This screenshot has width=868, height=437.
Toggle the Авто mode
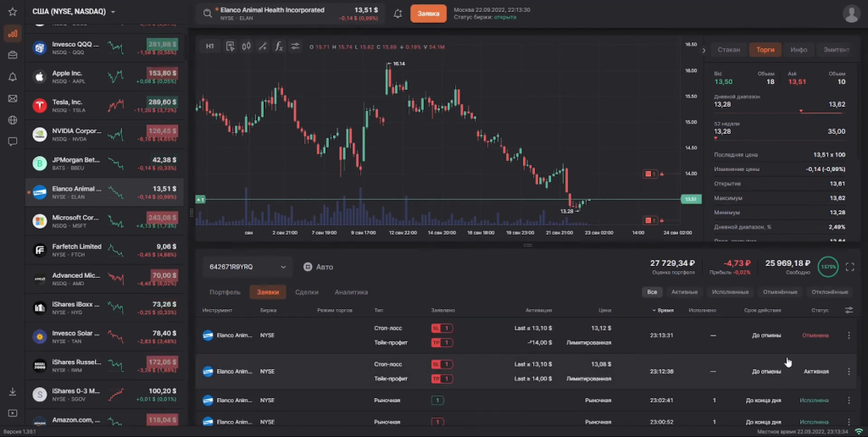[318, 267]
